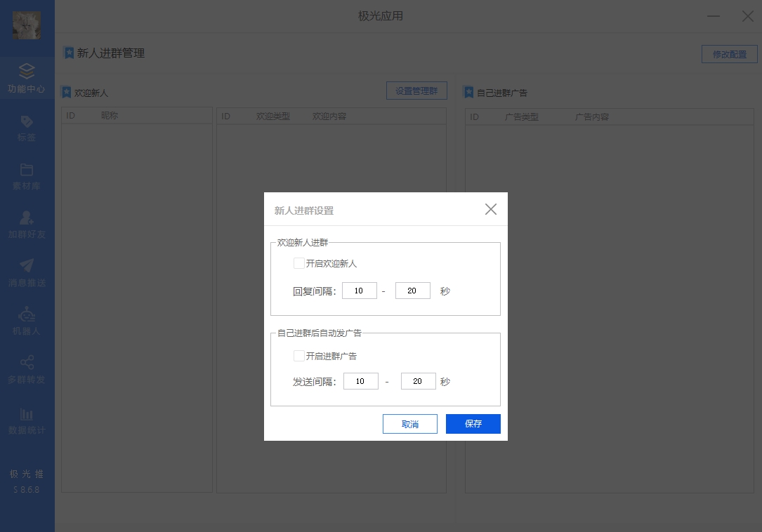Enable the 开启欢迎新人 checkbox
The image size is (762, 532).
pos(299,263)
